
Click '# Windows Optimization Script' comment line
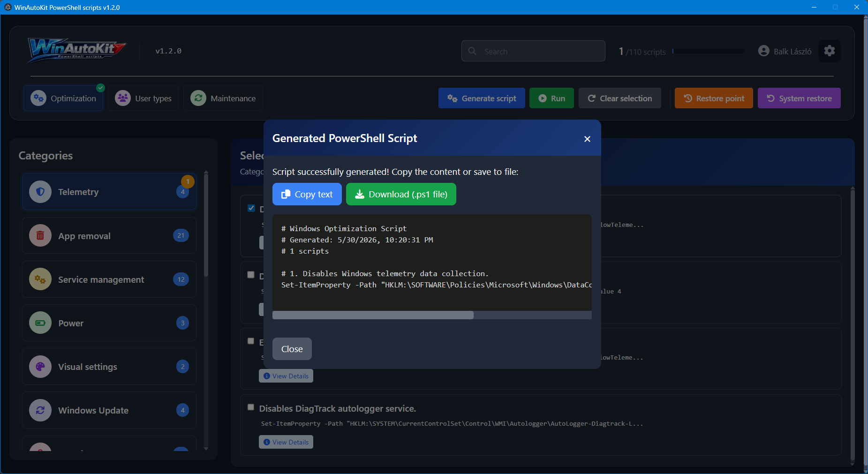(x=344, y=229)
